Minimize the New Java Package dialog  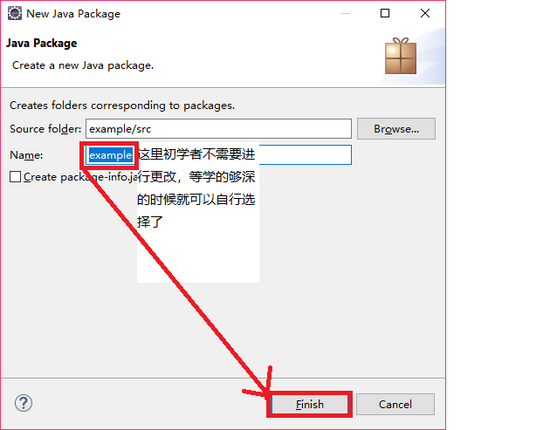(346, 14)
